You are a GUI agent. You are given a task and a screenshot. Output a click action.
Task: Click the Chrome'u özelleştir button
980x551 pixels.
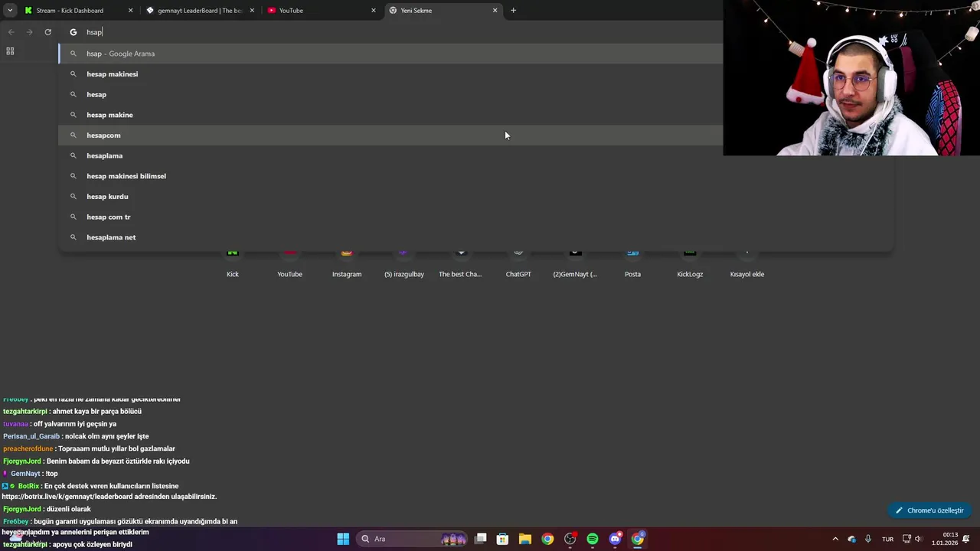click(x=929, y=510)
